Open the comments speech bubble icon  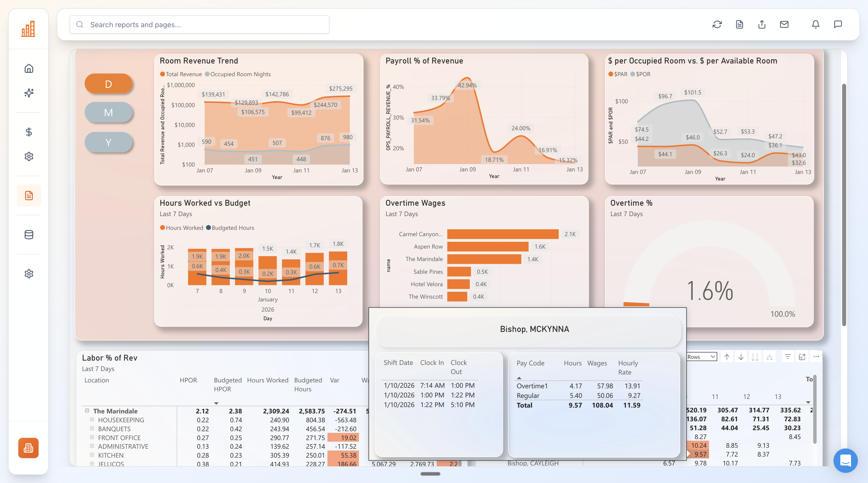point(838,24)
